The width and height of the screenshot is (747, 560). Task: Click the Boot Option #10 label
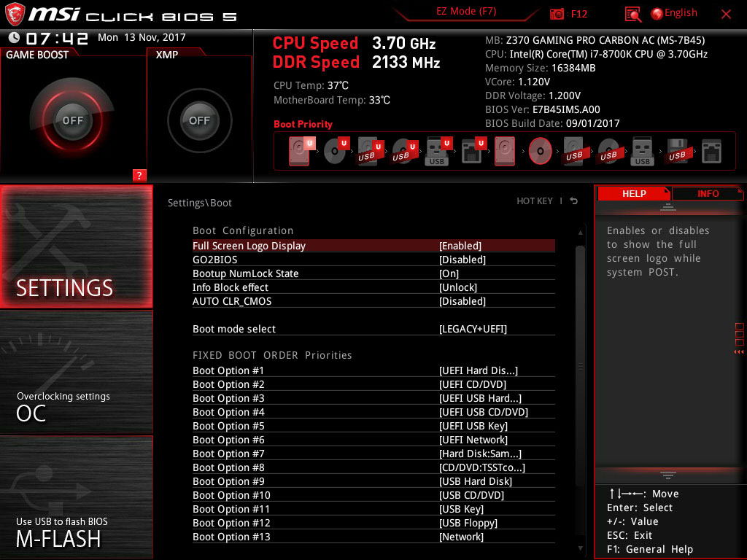(231, 495)
